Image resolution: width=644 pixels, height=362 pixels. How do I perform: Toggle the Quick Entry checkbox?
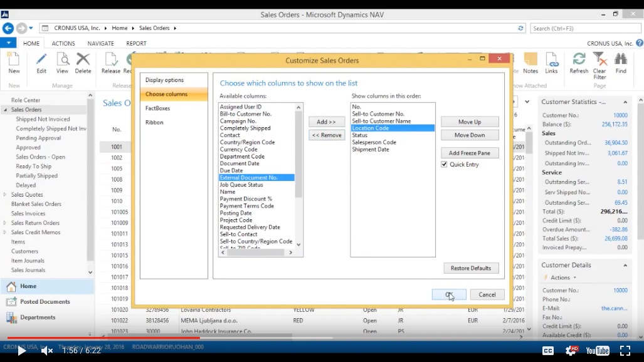(x=444, y=164)
